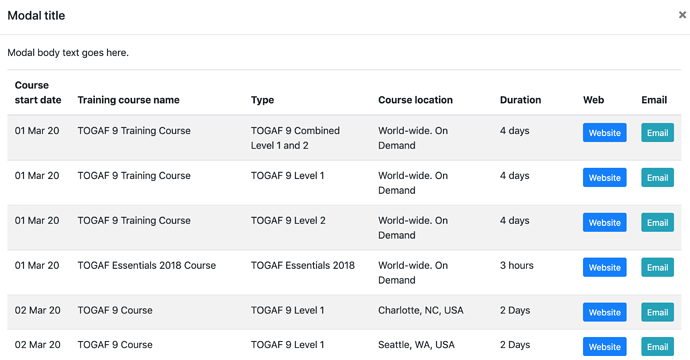
Task: Click 'TOGAF 9 Training Course' in Combined Level row
Action: coord(134,131)
